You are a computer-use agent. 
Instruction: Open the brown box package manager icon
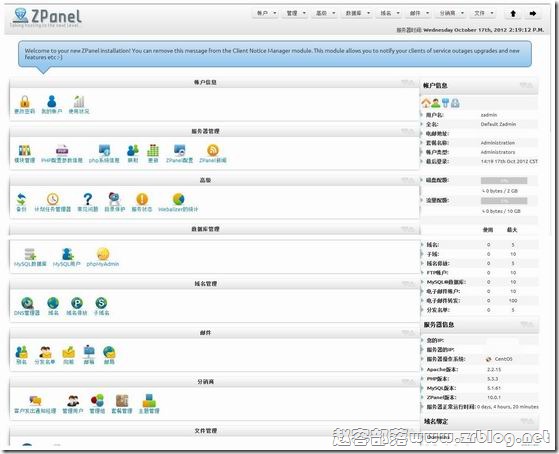pos(122,401)
